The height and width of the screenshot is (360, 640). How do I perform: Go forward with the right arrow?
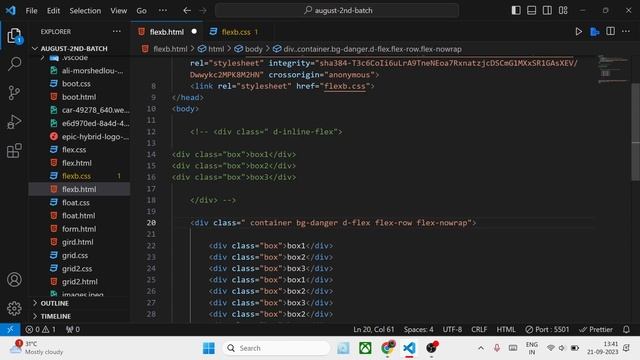pyautogui.click(x=203, y=11)
